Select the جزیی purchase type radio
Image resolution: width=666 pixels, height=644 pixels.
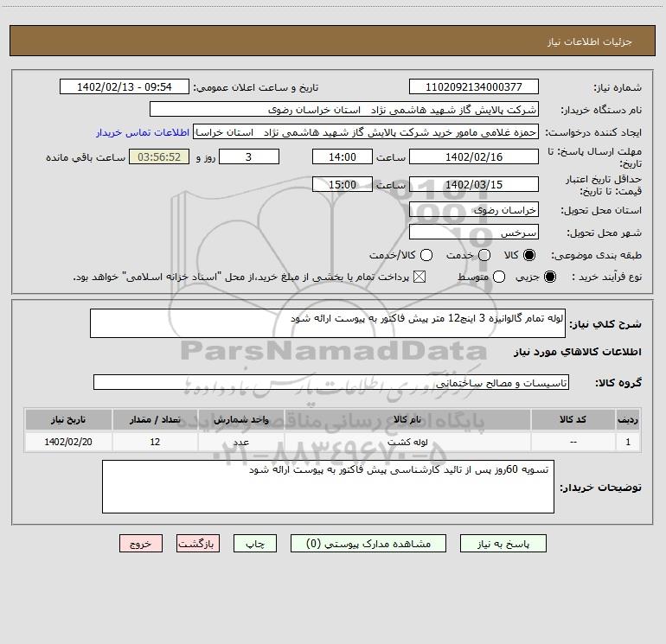(549, 277)
